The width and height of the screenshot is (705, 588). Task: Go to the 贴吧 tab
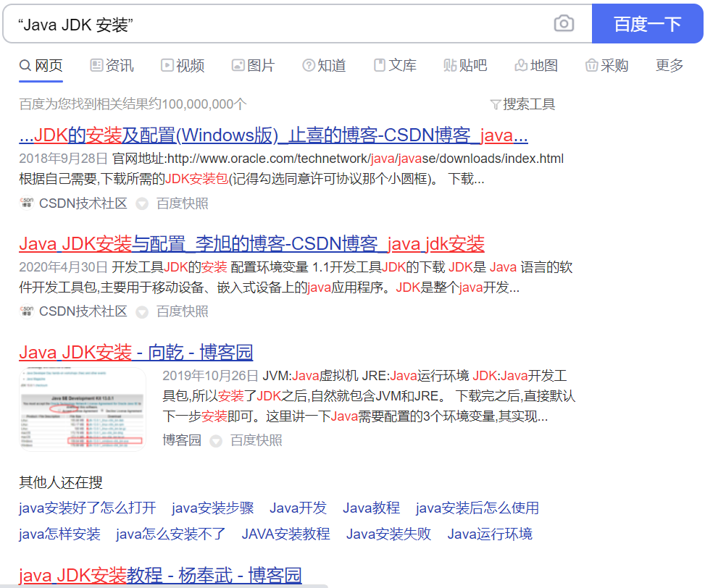(x=465, y=66)
